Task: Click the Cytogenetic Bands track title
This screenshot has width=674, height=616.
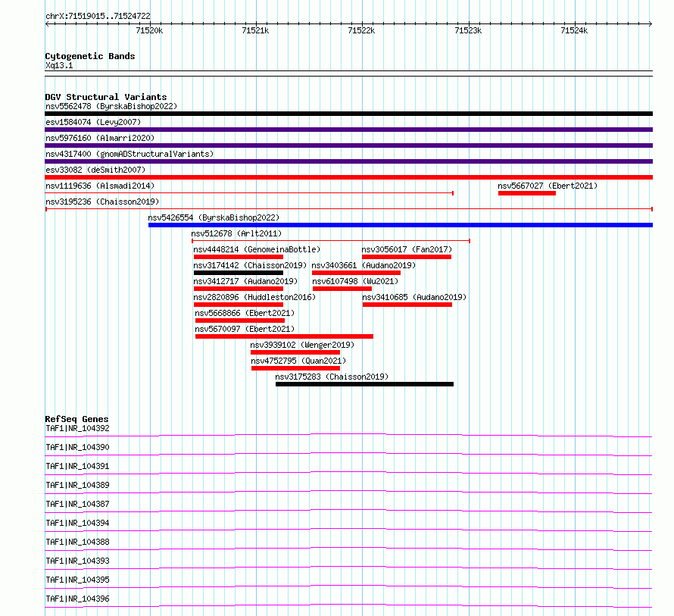Action: pos(90,56)
